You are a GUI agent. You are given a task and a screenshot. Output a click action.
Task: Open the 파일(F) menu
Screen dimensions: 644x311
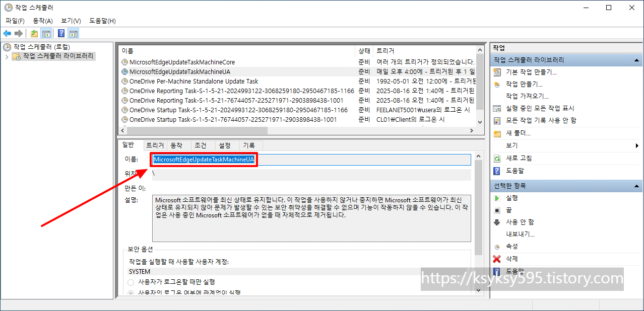click(15, 21)
